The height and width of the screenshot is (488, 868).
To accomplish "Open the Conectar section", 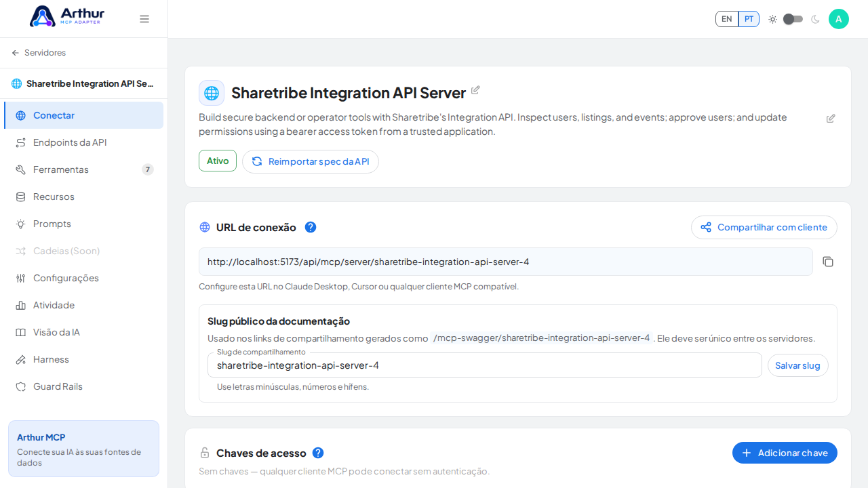I will point(84,115).
